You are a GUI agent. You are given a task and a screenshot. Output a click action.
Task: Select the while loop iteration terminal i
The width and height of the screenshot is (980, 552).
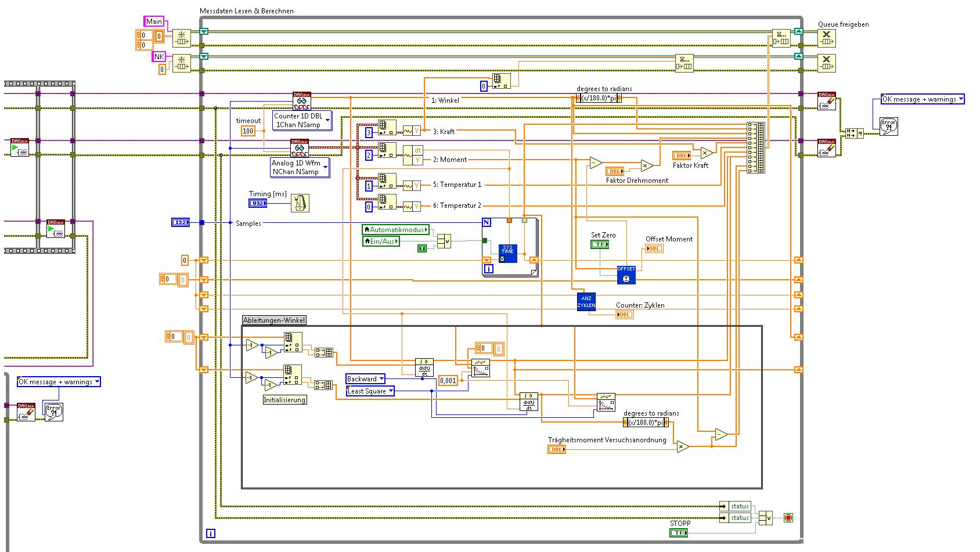click(x=211, y=533)
